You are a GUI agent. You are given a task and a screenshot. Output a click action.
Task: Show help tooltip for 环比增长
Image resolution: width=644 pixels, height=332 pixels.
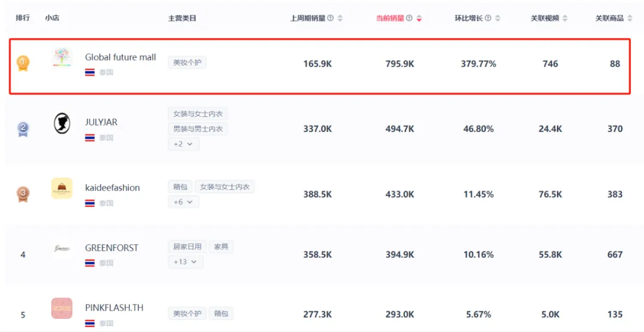pyautogui.click(x=488, y=18)
